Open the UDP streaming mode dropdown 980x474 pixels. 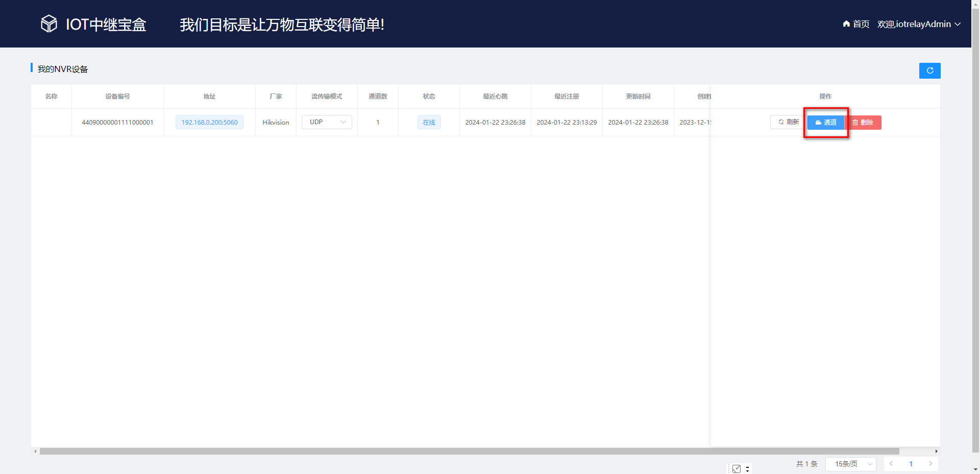[x=326, y=122]
